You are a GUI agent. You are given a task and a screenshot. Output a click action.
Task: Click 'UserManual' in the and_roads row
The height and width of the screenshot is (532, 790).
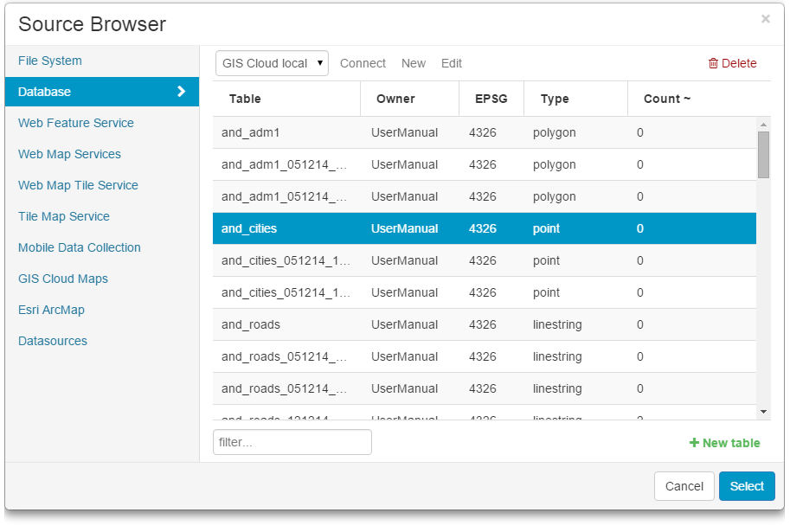click(x=405, y=324)
